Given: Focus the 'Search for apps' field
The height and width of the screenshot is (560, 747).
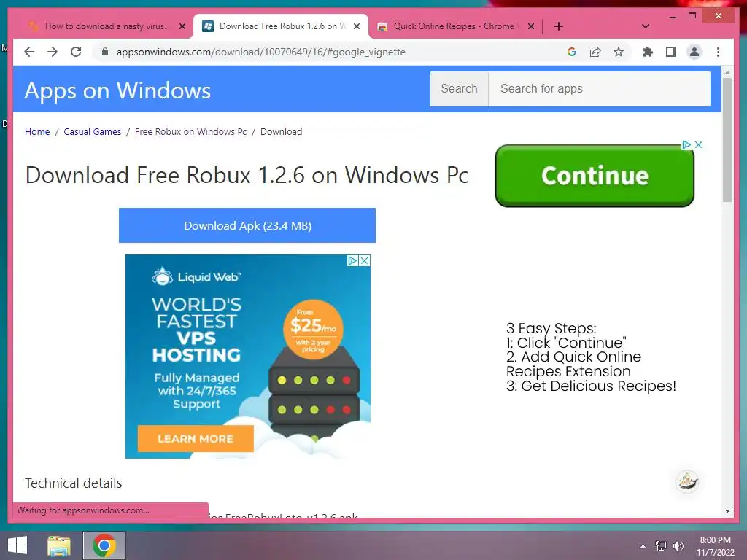Looking at the screenshot, I should pos(600,88).
